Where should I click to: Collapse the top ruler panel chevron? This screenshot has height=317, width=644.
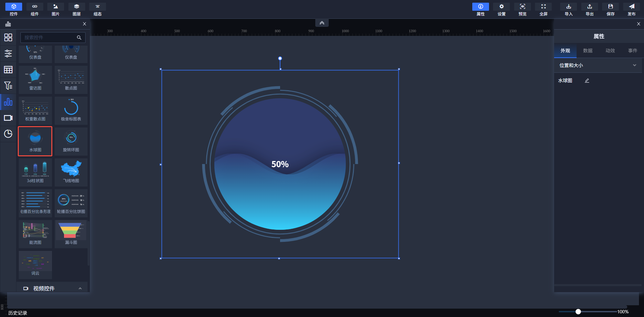point(322,23)
